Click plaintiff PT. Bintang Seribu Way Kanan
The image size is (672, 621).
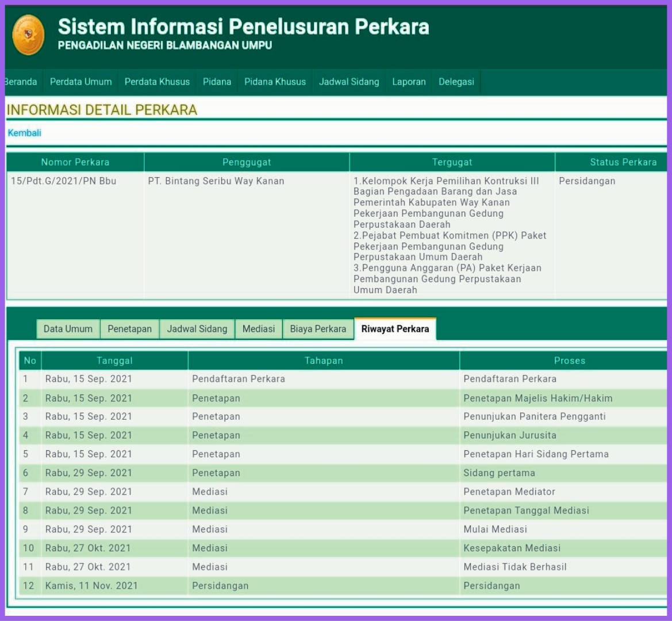pos(216,181)
